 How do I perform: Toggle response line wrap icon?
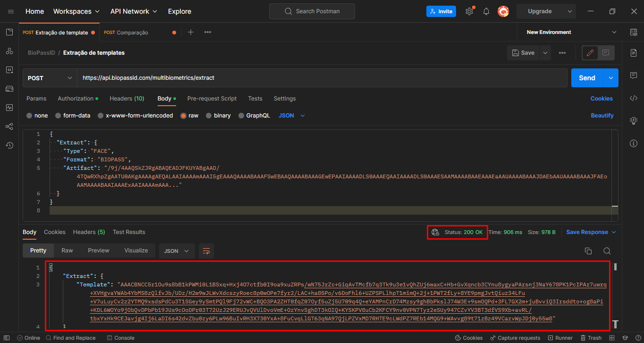206,251
